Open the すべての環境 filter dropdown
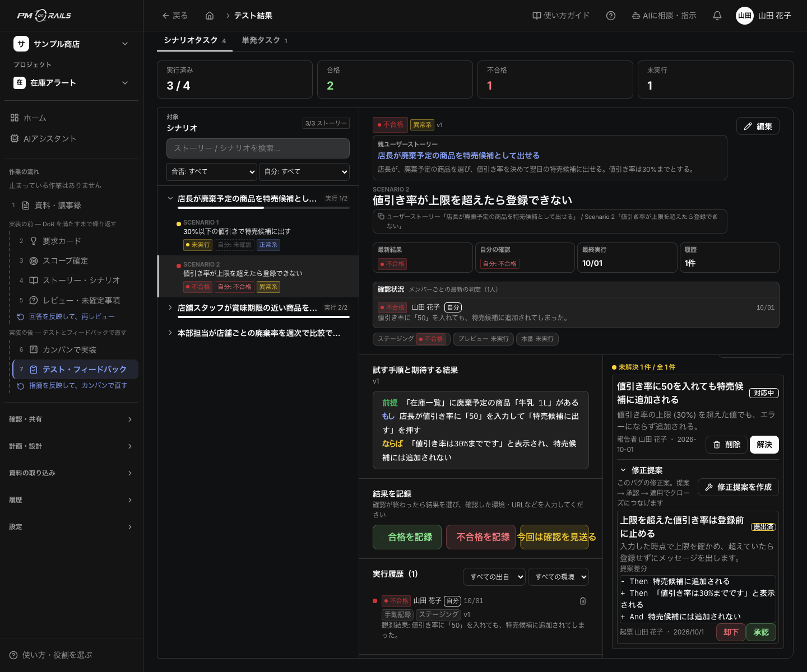Viewport: 807px width, 672px height. click(558, 577)
